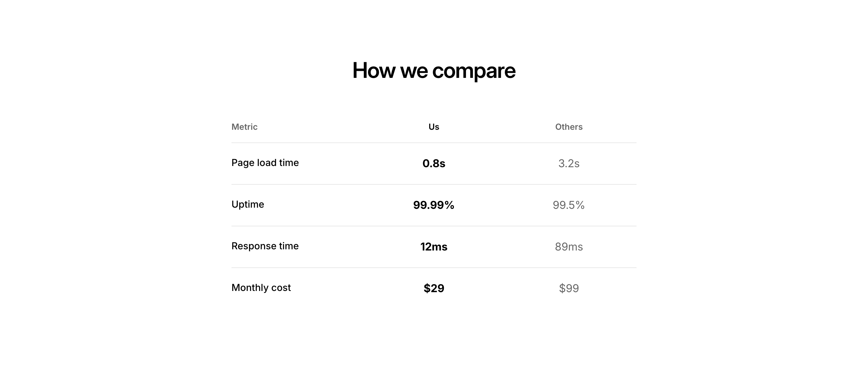This screenshot has height=367, width=868.
Task: Click the 3.2s competitor load time
Action: [x=568, y=164]
